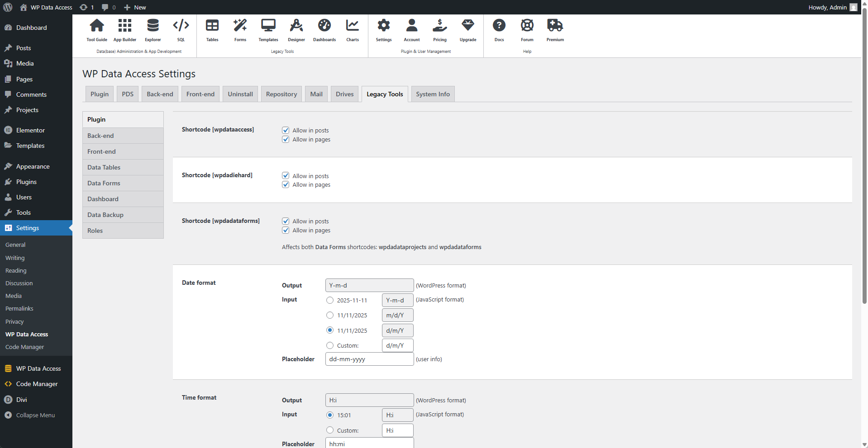Collapse the WordPress admin menu
868x448 pixels.
(35, 415)
